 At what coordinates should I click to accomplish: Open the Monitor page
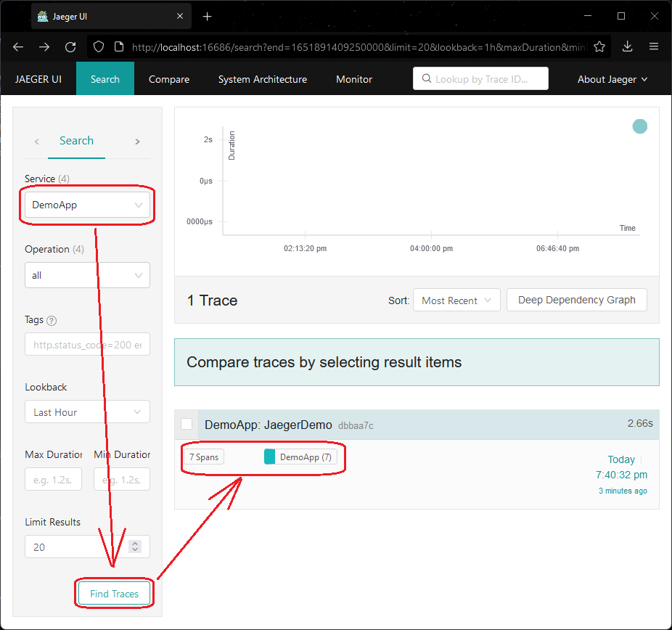coord(354,79)
